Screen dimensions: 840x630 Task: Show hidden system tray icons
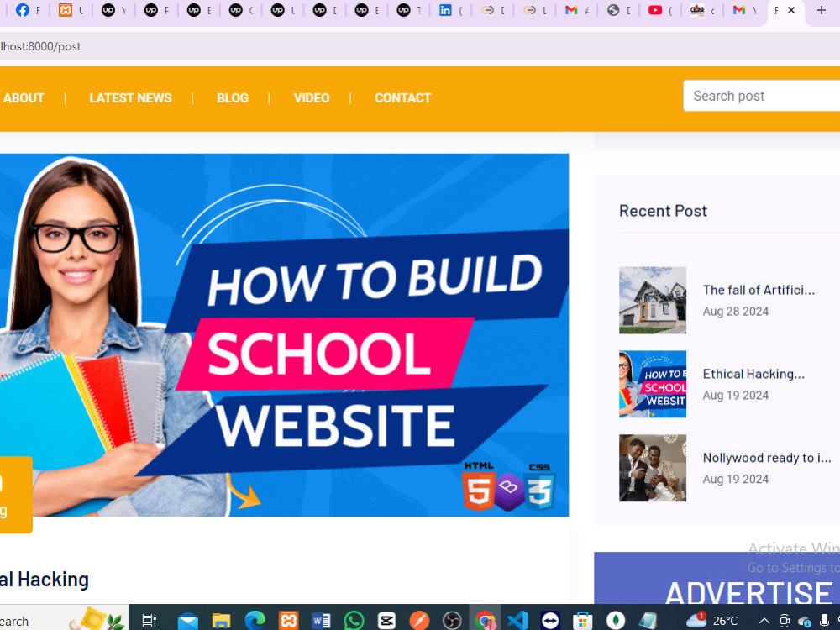click(x=764, y=621)
